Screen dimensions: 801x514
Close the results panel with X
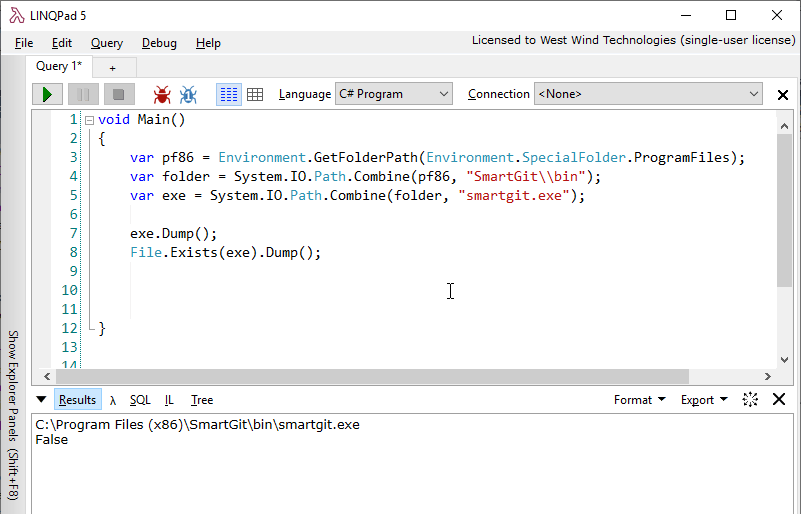click(x=779, y=399)
